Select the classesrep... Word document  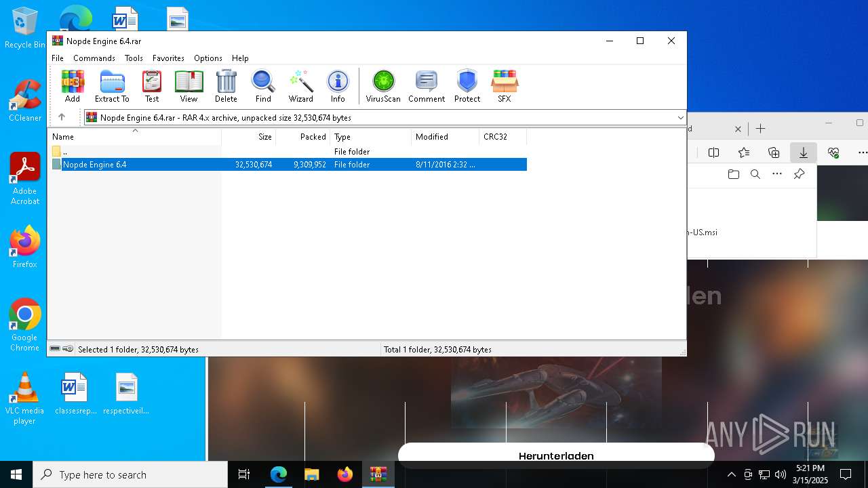(75, 393)
